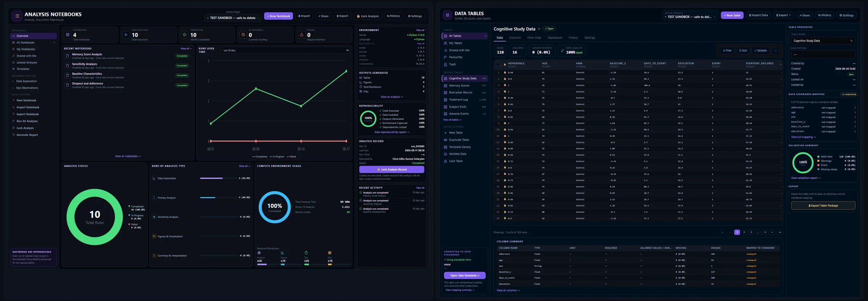Expand the Export dropdown in Data Tables
This screenshot has height=301, width=868.
(783, 15)
